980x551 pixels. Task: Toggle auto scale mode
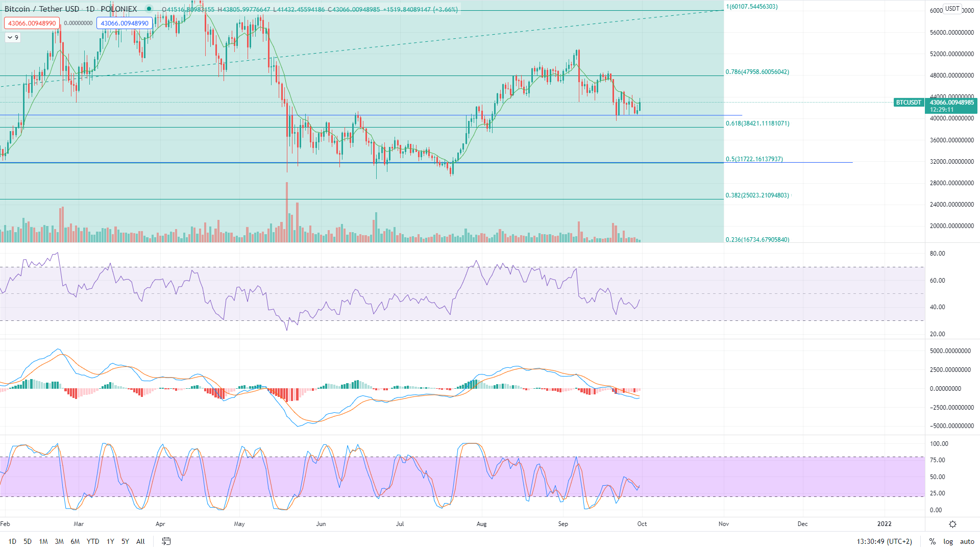[967, 541]
